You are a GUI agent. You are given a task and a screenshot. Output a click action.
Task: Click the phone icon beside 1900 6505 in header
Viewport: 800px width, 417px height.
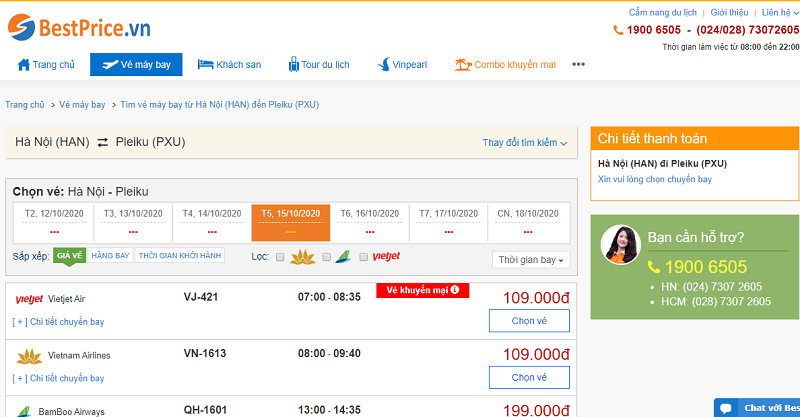point(618,30)
